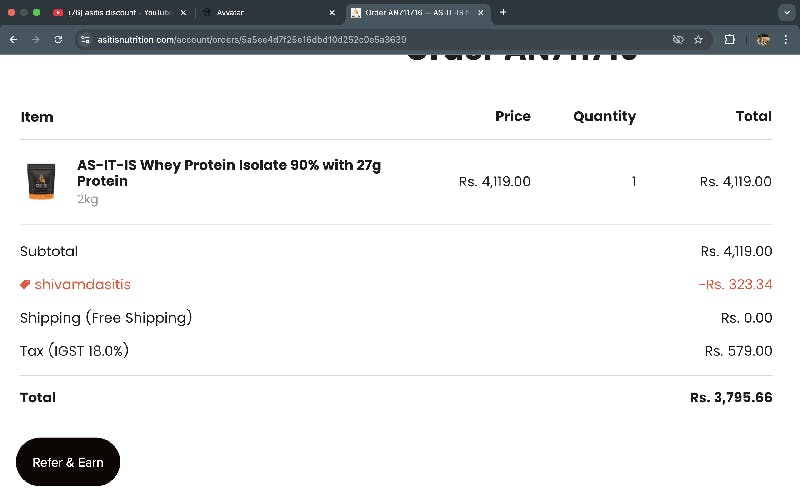The image size is (800, 500).
Task: Reload the current page
Action: tap(58, 39)
